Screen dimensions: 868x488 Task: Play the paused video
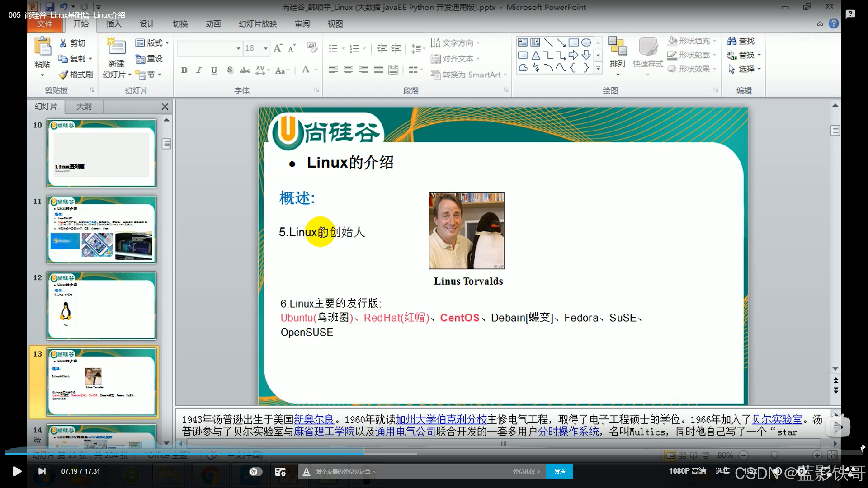(x=17, y=471)
